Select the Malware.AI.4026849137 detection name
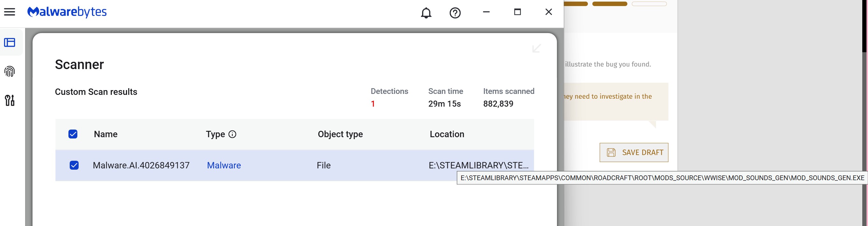868x226 pixels. click(x=141, y=166)
